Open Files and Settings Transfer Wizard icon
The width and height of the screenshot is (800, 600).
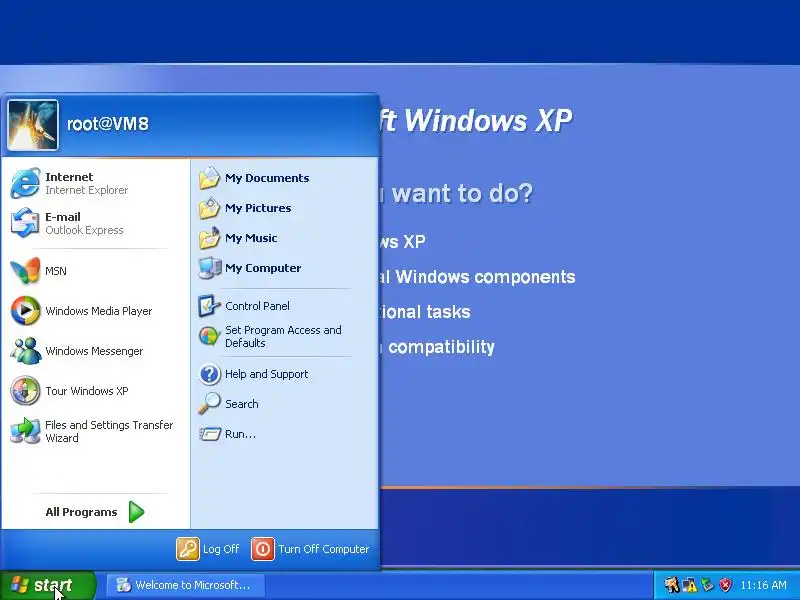pos(25,431)
